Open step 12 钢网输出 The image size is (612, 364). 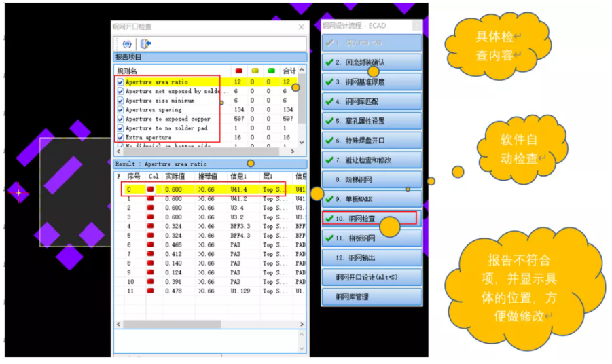pyautogui.click(x=372, y=257)
